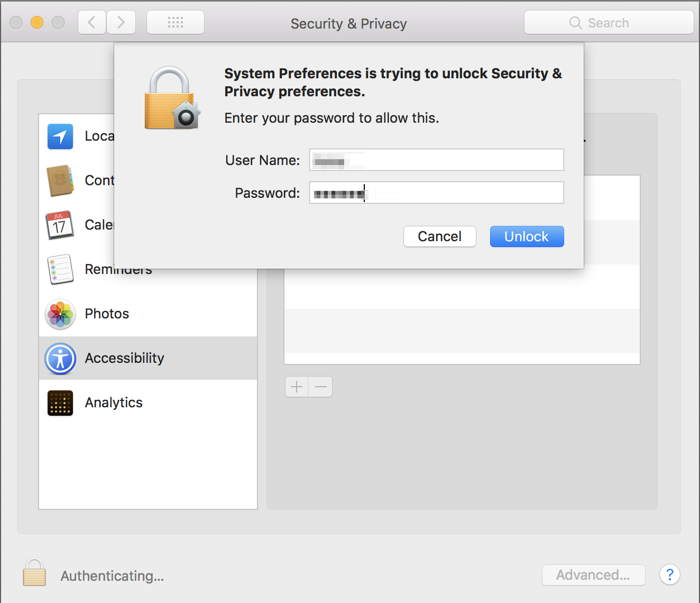Go forward with the right chevron
700x603 pixels.
(121, 22)
